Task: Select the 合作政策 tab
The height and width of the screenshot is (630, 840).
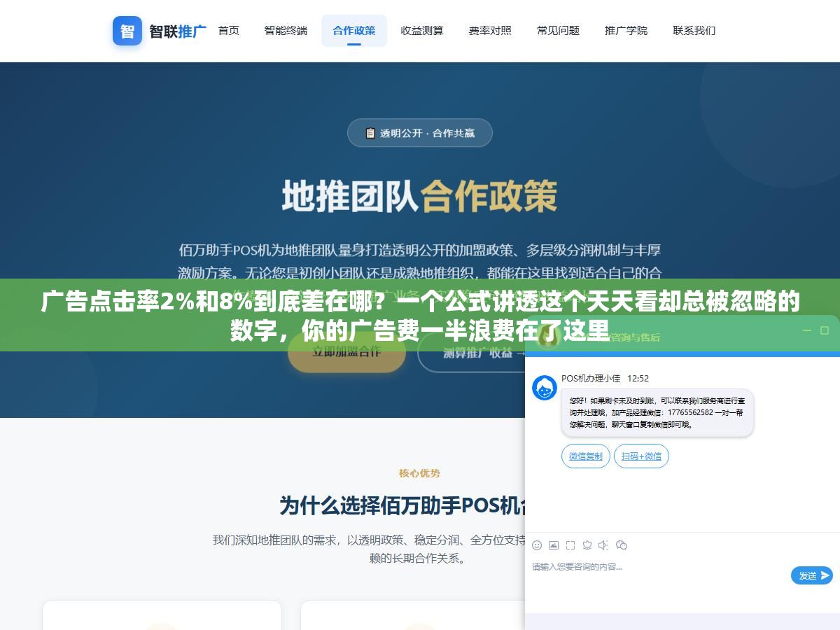Action: tap(354, 31)
